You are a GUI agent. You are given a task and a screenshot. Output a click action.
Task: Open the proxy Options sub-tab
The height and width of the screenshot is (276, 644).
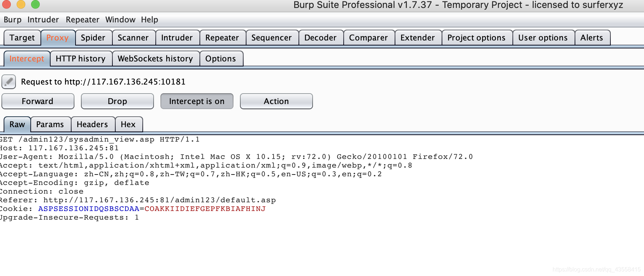coord(221,59)
